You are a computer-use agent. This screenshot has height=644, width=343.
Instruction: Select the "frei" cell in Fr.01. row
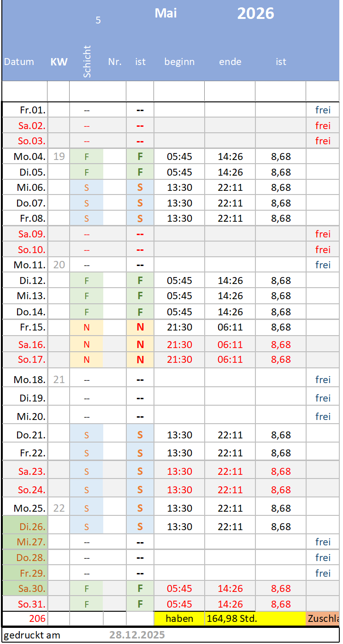pos(323,110)
